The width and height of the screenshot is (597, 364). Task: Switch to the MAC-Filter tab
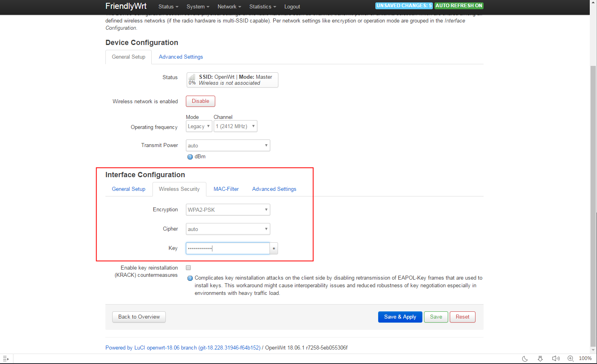pos(226,189)
